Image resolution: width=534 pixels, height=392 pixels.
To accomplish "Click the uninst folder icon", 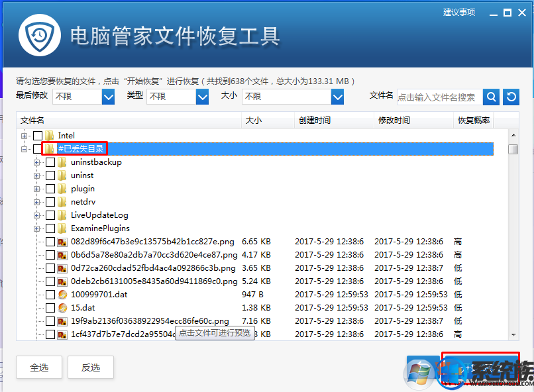I will [x=62, y=175].
